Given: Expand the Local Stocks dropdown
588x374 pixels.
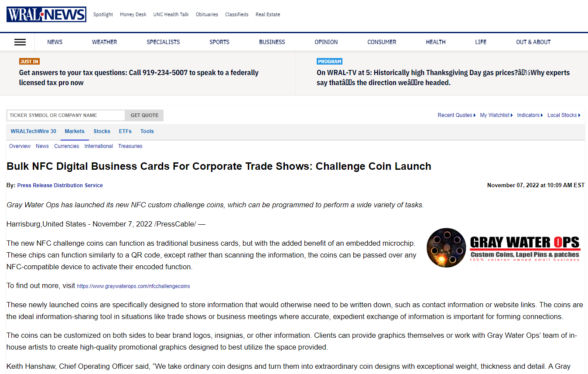Looking at the screenshot, I should (x=564, y=115).
